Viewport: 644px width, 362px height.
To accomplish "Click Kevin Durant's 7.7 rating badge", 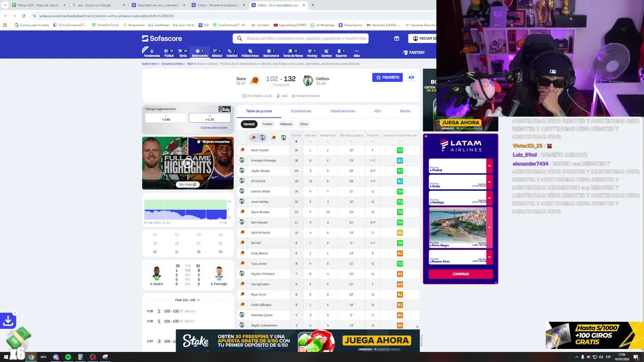I will click(400, 150).
